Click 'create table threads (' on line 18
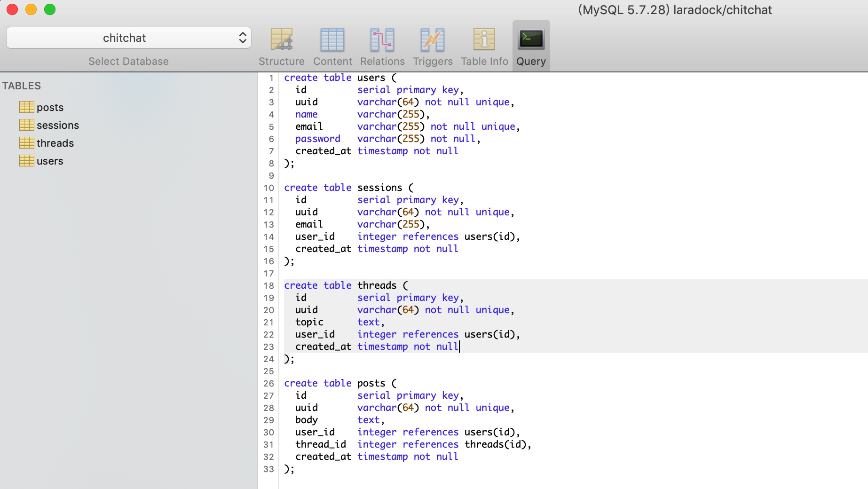The height and width of the screenshot is (489, 868). [x=346, y=285]
